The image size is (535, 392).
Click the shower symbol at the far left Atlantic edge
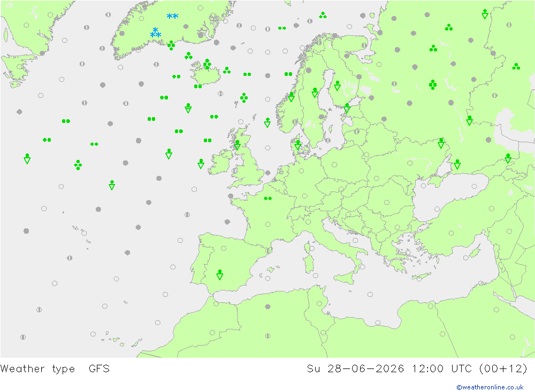[x=27, y=159]
